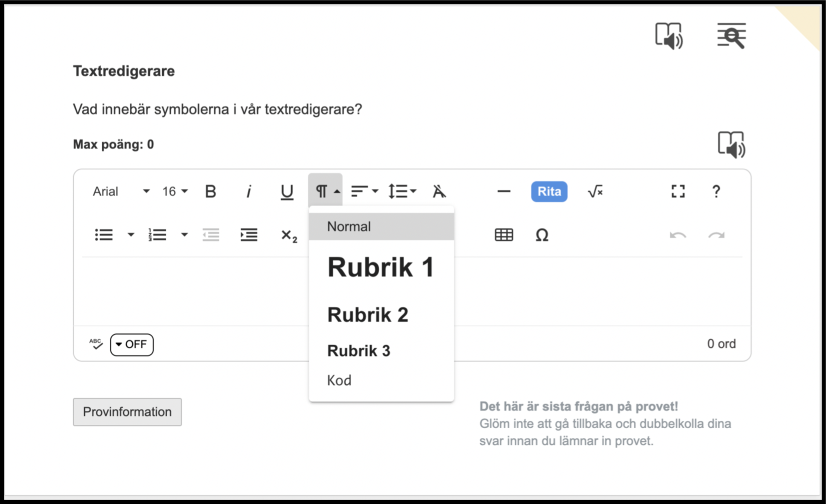Viewport: 826px width, 504px height.
Task: Click the 0 ord word count
Action: click(722, 344)
